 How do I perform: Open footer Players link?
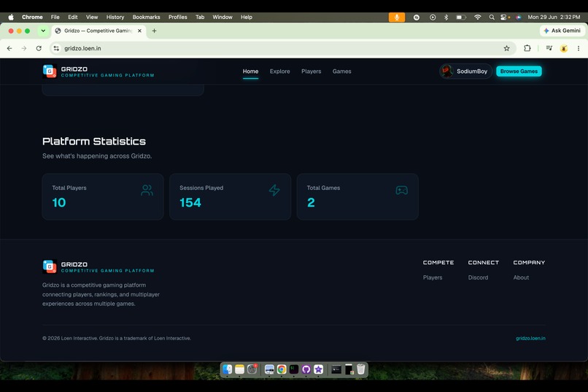(433, 277)
